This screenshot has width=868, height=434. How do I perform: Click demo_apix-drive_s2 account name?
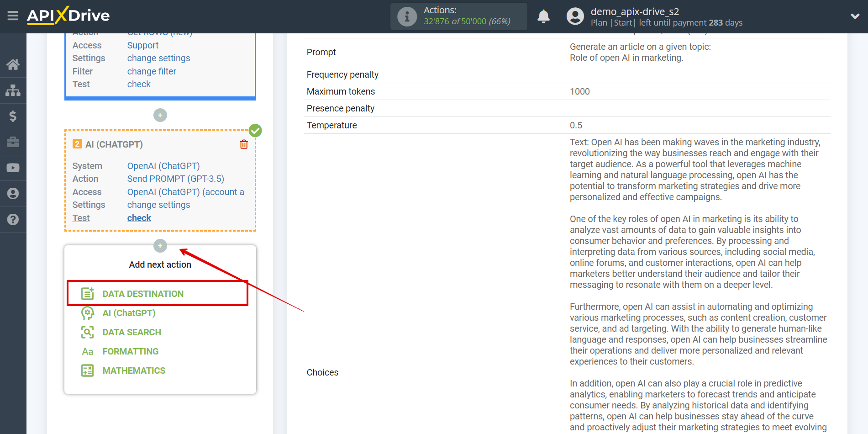point(635,11)
